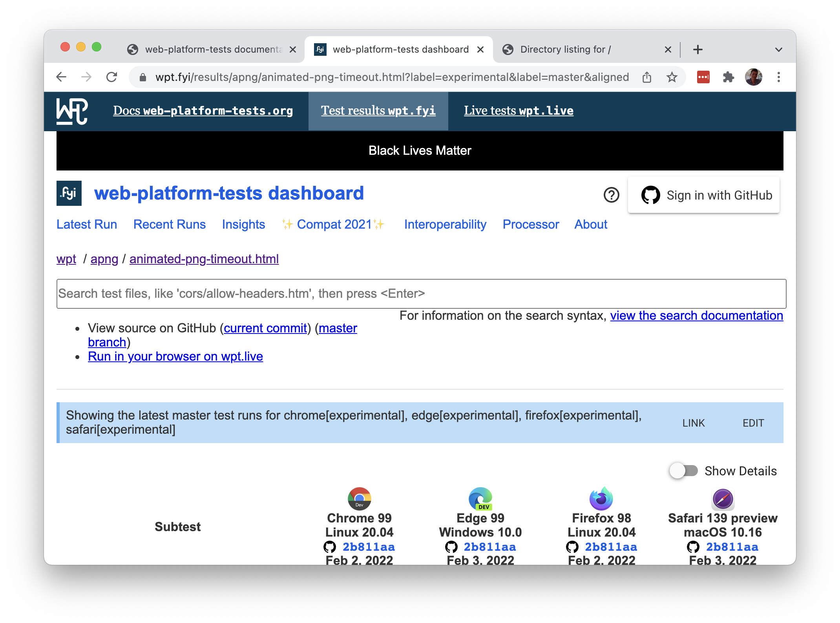
Task: Open 2b811aa commit under Firefox 98
Action: click(x=611, y=547)
